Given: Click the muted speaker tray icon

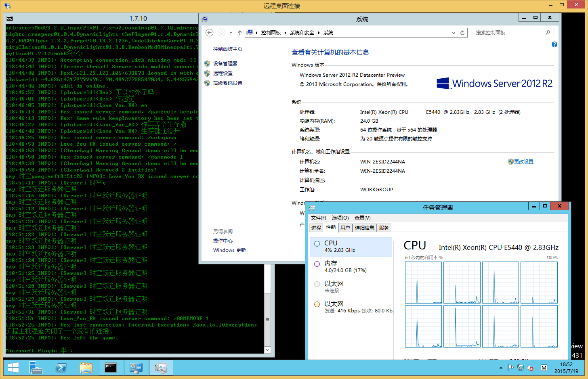Looking at the screenshot, I should [x=530, y=368].
